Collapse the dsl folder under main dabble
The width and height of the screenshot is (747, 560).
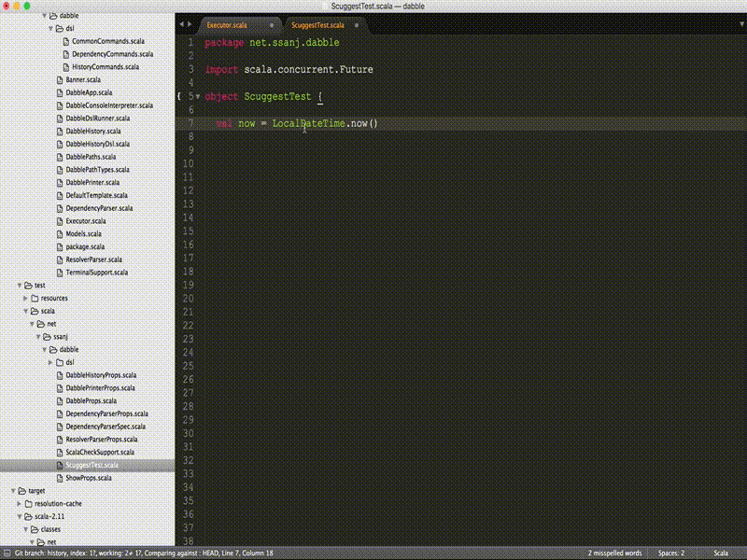(x=51, y=29)
